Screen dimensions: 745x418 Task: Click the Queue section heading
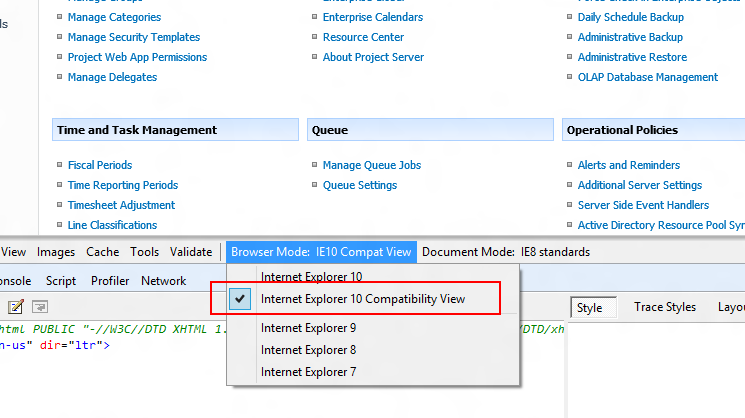coord(430,130)
